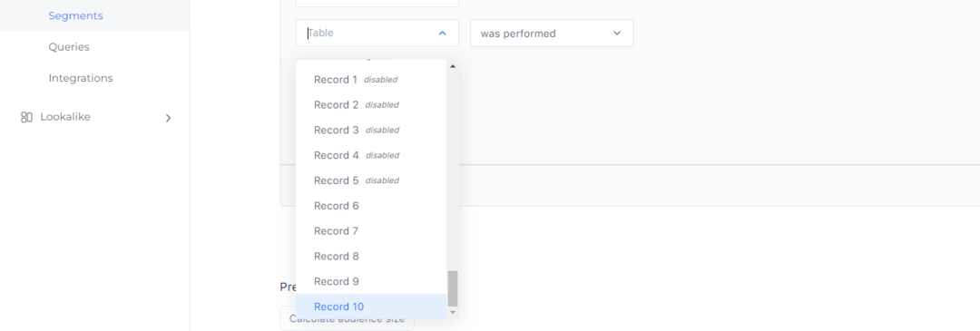Click disabled Record 3 entry
The height and width of the screenshot is (331, 980).
[x=371, y=130]
